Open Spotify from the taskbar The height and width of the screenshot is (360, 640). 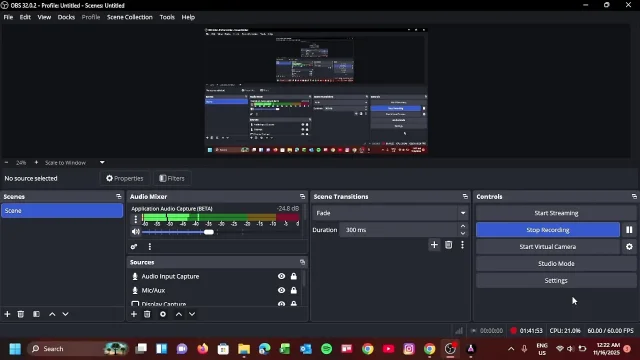326,349
